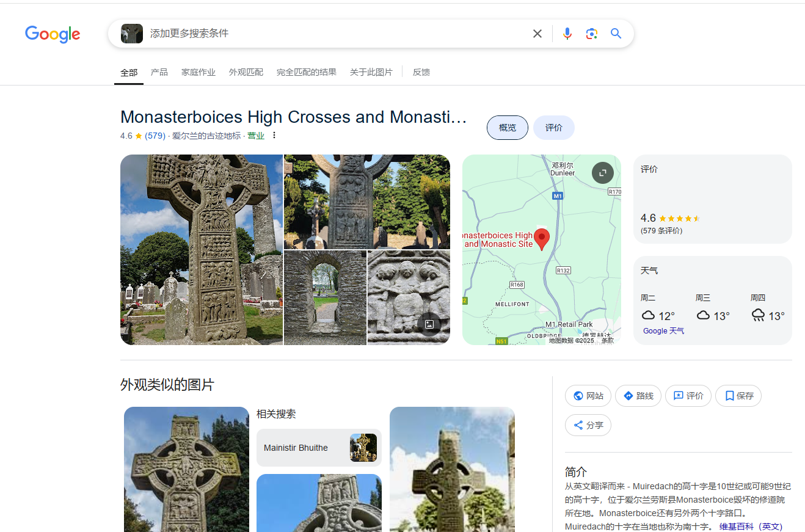Click the 保存 save button
The image size is (805, 532).
[x=738, y=396]
